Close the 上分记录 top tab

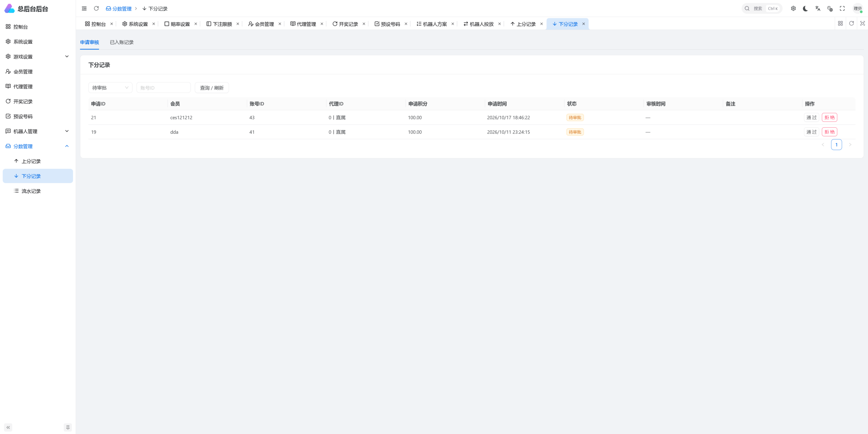click(x=541, y=24)
